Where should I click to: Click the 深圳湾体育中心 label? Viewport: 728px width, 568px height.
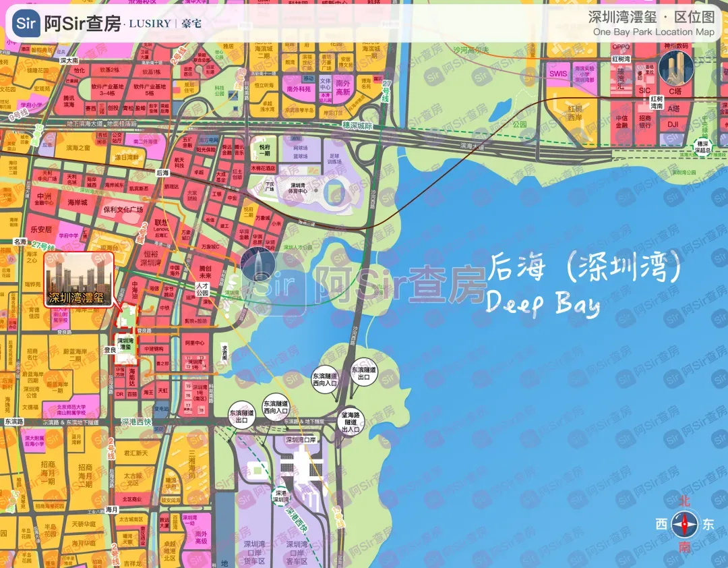click(x=299, y=188)
